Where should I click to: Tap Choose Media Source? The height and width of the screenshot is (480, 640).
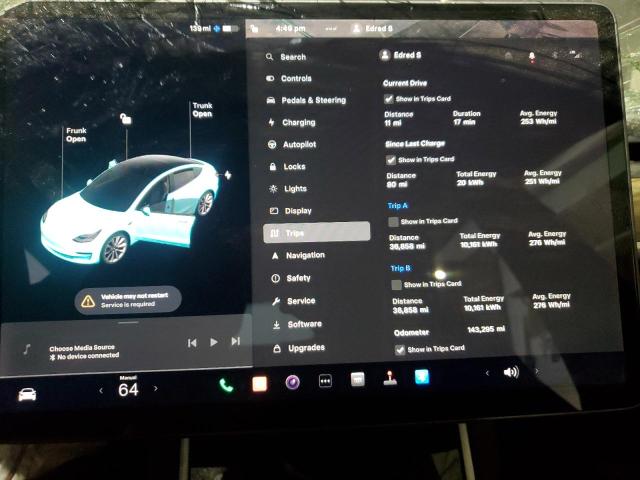point(82,348)
